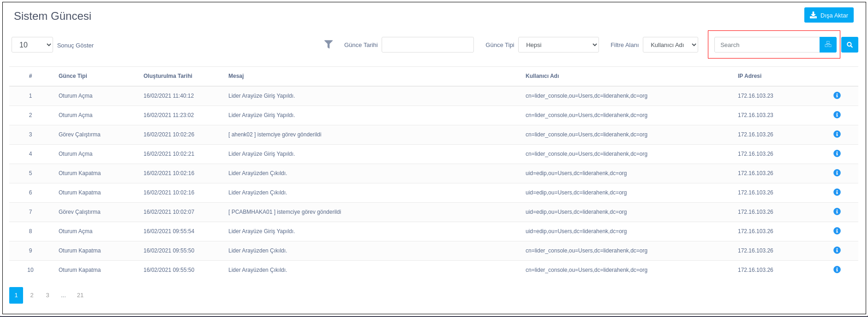This screenshot has height=317, width=868.
Task: Open the results-per-page dropdown showing 10
Action: point(32,45)
